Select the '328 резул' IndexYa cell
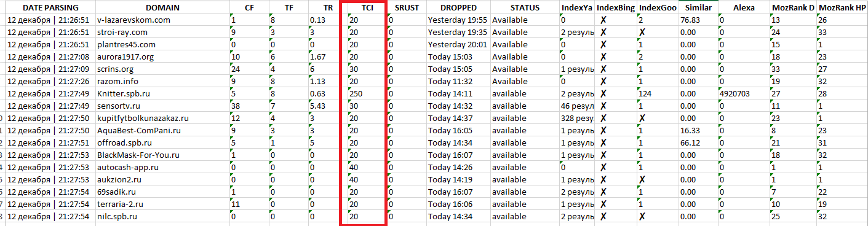The width and height of the screenshot is (868, 226). (578, 119)
